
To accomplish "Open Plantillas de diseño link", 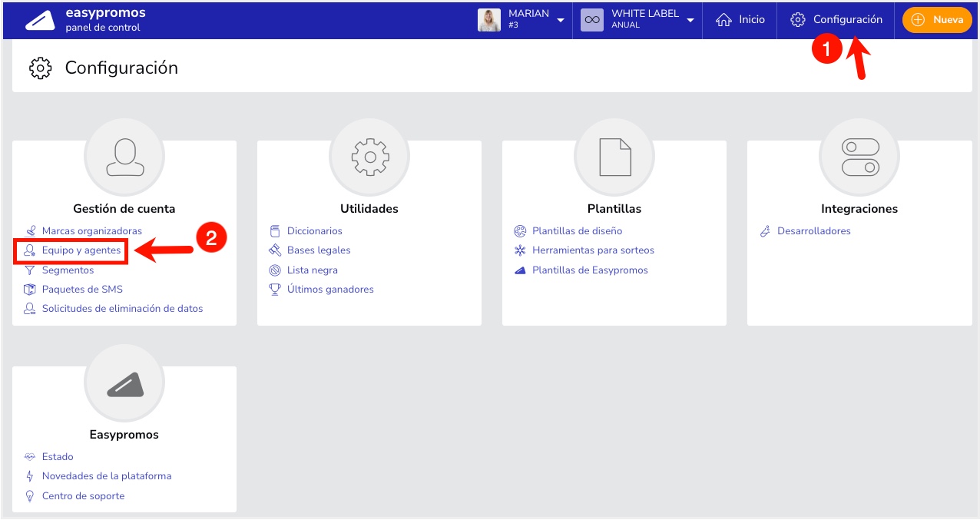I will (x=578, y=231).
